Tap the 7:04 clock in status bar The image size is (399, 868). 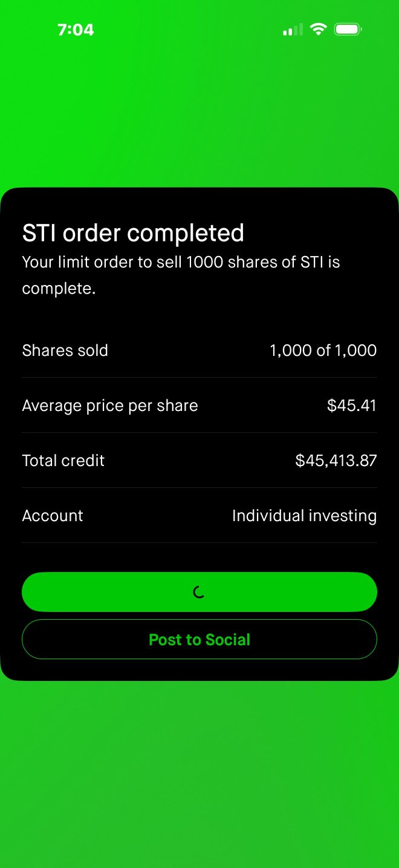[76, 29]
